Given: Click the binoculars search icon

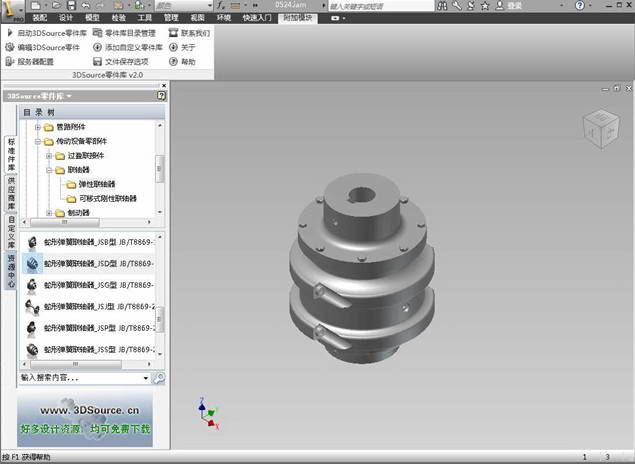Looking at the screenshot, I should (x=443, y=5).
